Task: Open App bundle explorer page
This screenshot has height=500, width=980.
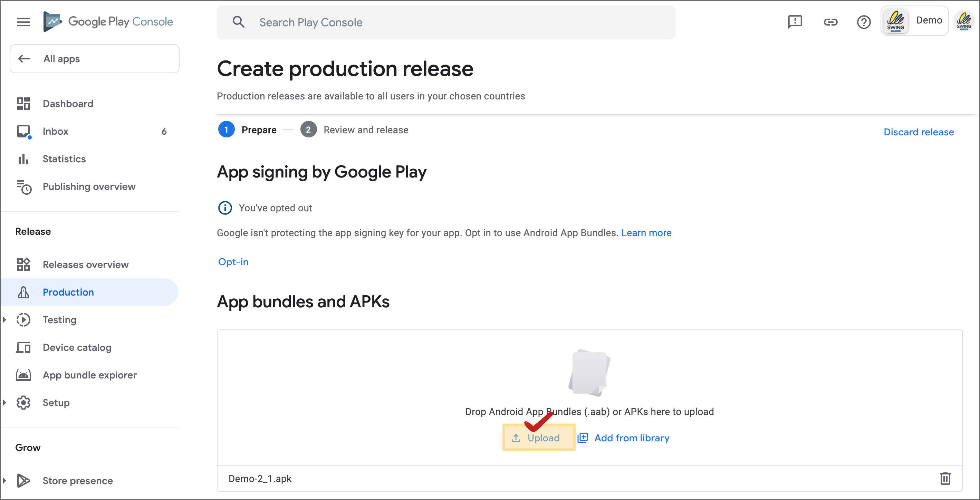Action: pyautogui.click(x=89, y=375)
